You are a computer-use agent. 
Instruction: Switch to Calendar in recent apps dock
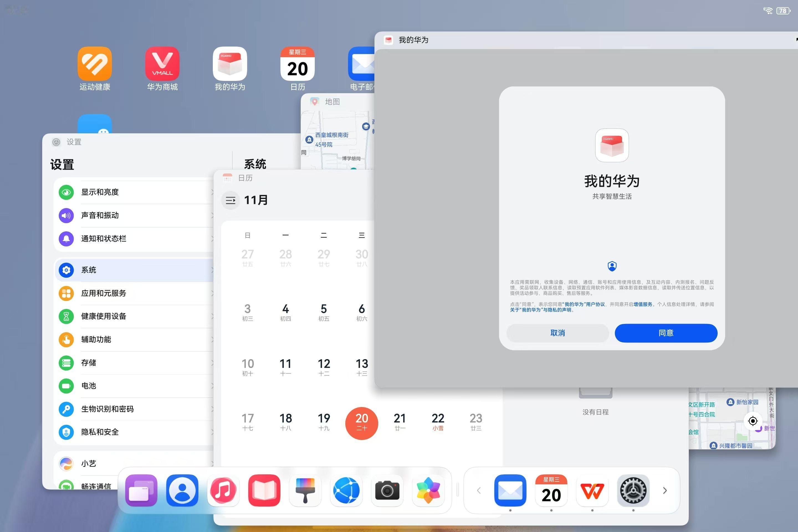[x=551, y=490]
